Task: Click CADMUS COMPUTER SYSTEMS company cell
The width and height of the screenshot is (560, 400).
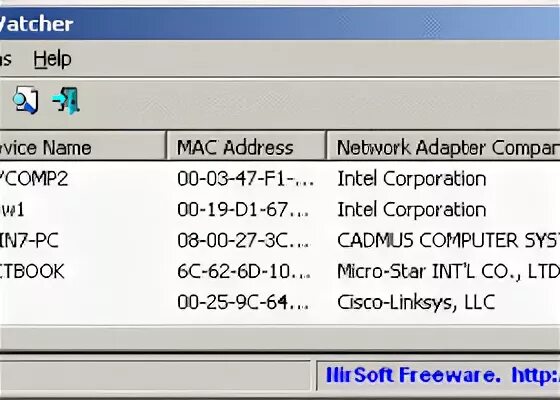Action: coord(448,240)
